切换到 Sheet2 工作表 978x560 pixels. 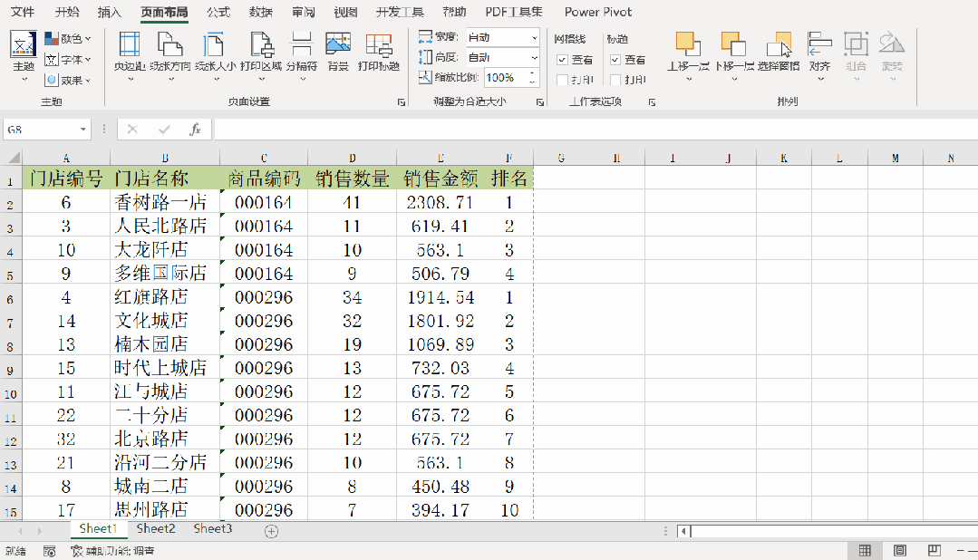(155, 528)
